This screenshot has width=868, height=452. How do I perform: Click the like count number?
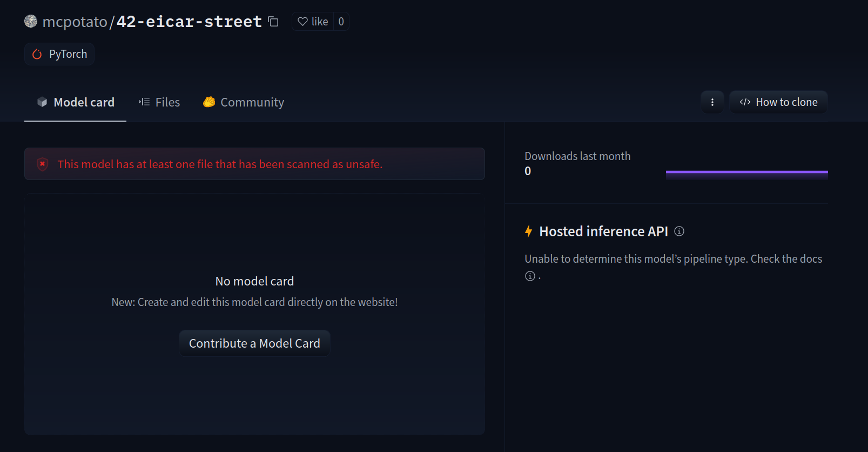pos(341,22)
